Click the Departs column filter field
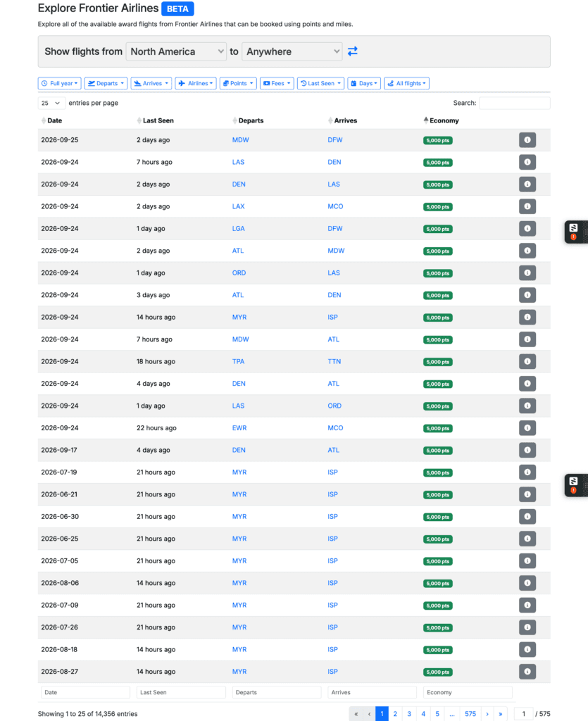 (x=277, y=693)
